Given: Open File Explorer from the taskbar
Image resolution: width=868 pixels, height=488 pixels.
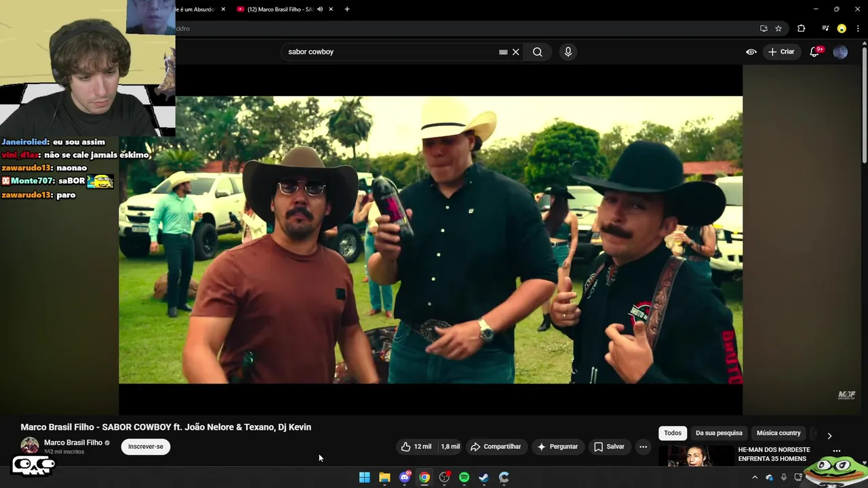Looking at the screenshot, I should click(x=384, y=477).
